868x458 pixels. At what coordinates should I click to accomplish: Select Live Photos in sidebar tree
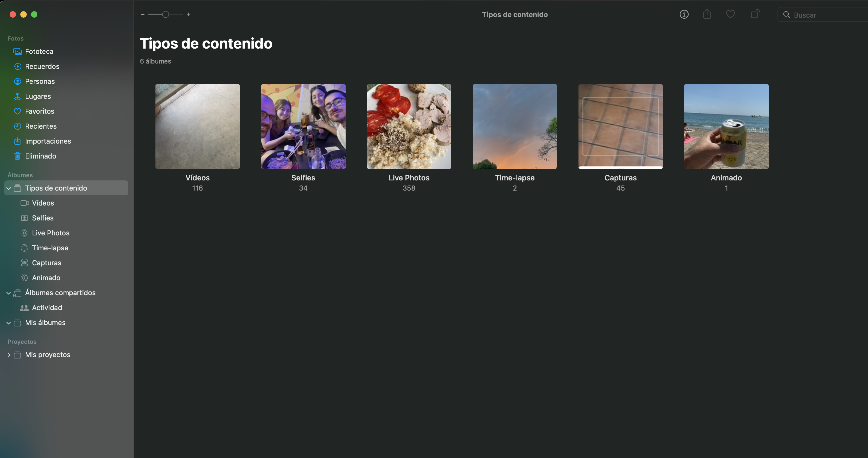[x=50, y=233]
